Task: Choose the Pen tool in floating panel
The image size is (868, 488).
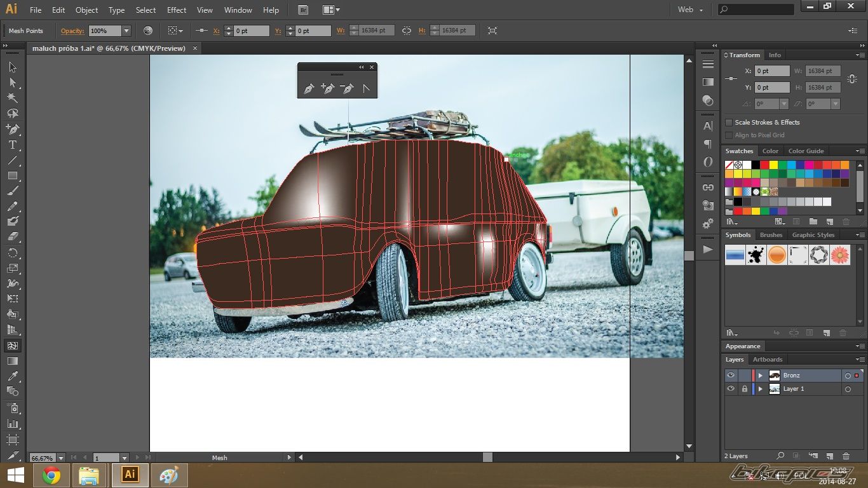Action: click(x=309, y=89)
